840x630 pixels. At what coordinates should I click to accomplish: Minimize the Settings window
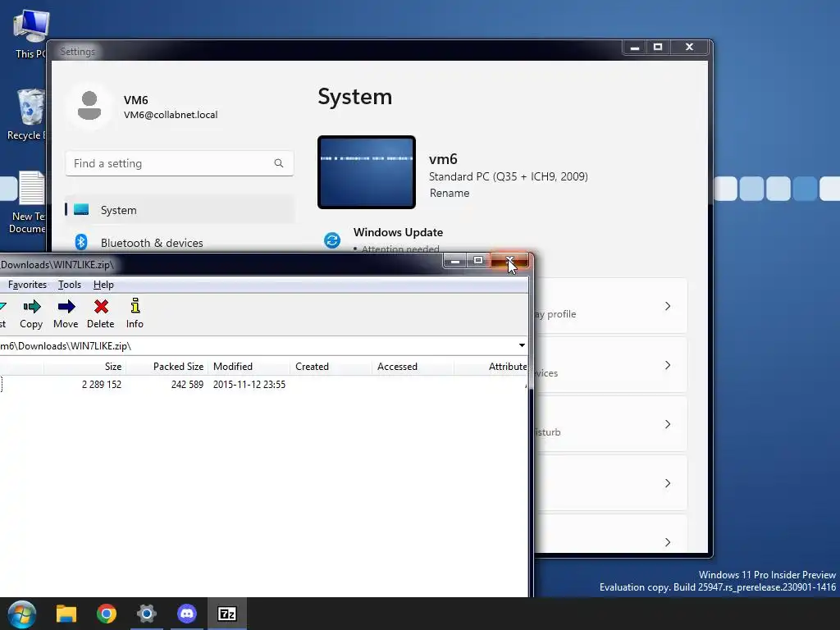(x=635, y=48)
